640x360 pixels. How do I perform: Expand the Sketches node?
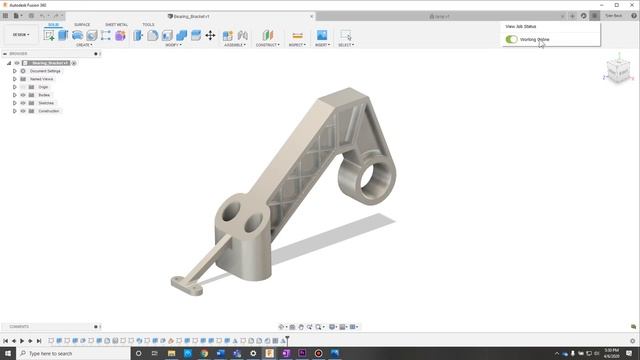pyautogui.click(x=15, y=103)
